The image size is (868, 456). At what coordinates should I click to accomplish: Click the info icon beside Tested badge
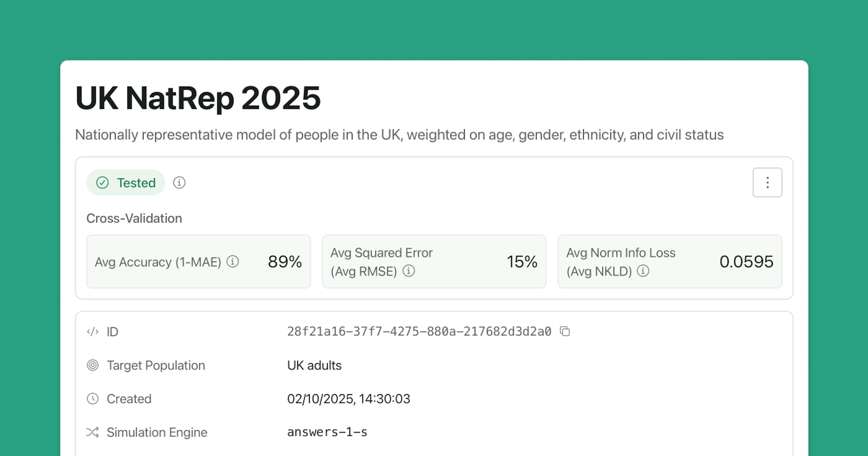[179, 183]
